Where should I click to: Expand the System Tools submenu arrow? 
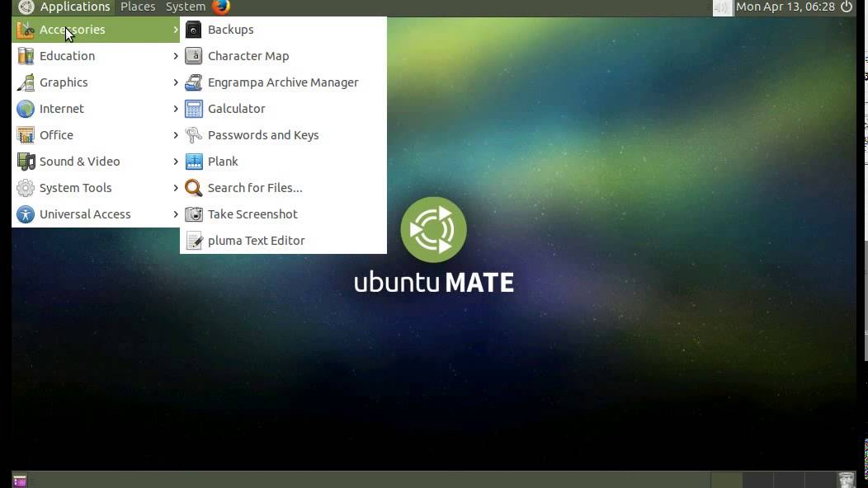(176, 188)
